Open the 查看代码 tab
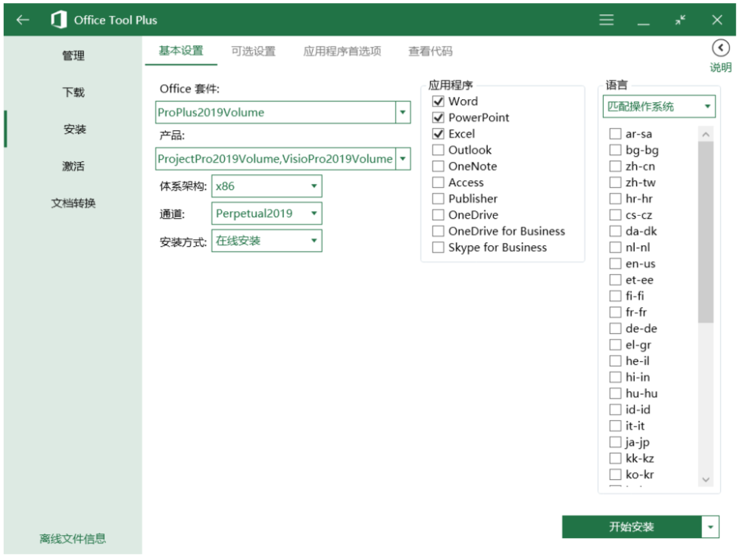Viewport: 740px width, 560px height. 430,51
